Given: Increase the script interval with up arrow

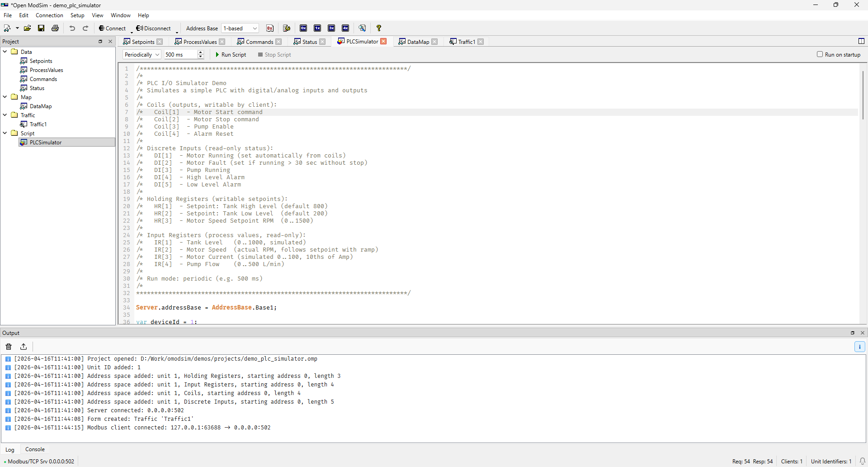Looking at the screenshot, I should (x=201, y=52).
